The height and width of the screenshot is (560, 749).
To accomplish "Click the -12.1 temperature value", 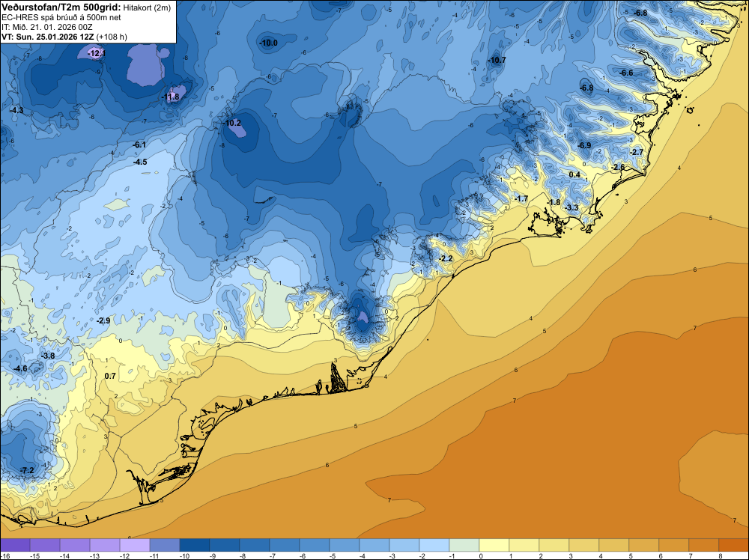I will point(97,53).
